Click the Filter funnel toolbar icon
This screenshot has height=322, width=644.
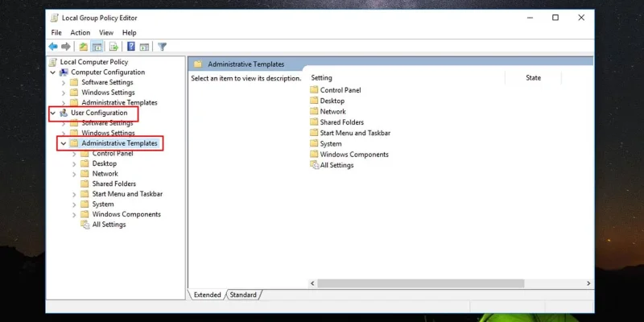tap(163, 47)
